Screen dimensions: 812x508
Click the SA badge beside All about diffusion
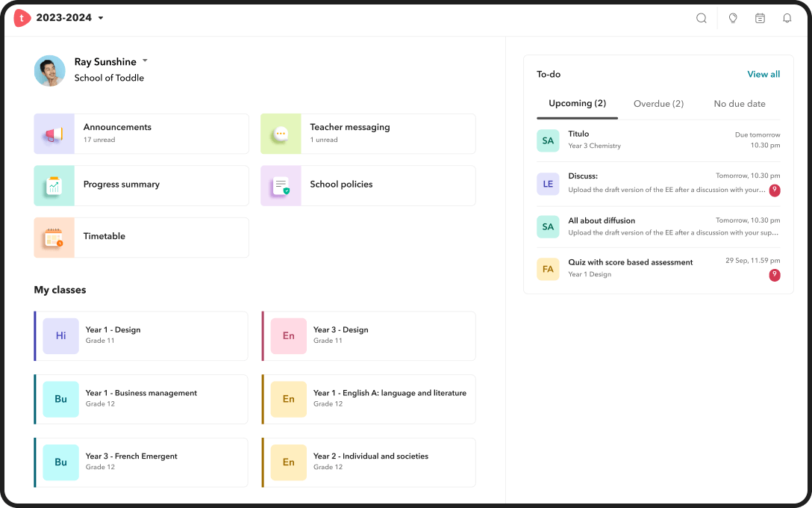(548, 227)
